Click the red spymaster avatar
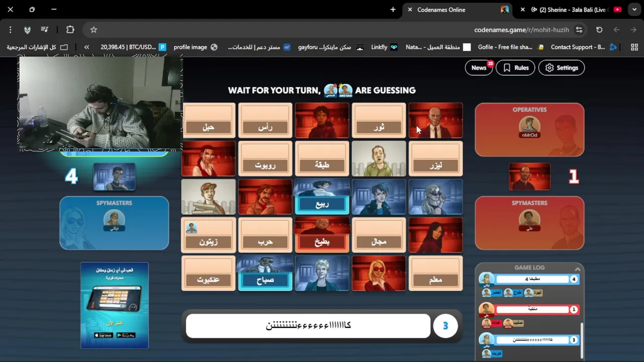This screenshot has height=362, width=644. tap(529, 220)
